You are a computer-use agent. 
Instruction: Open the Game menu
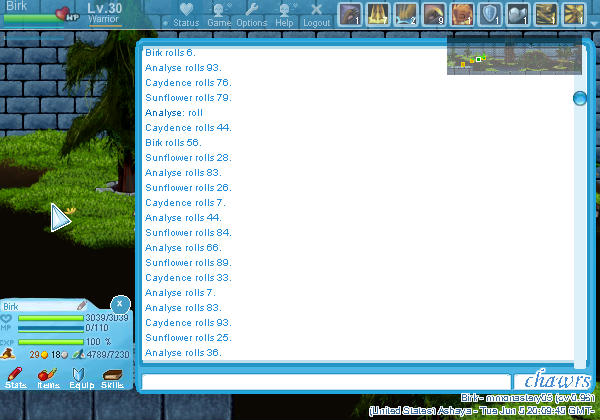point(219,14)
